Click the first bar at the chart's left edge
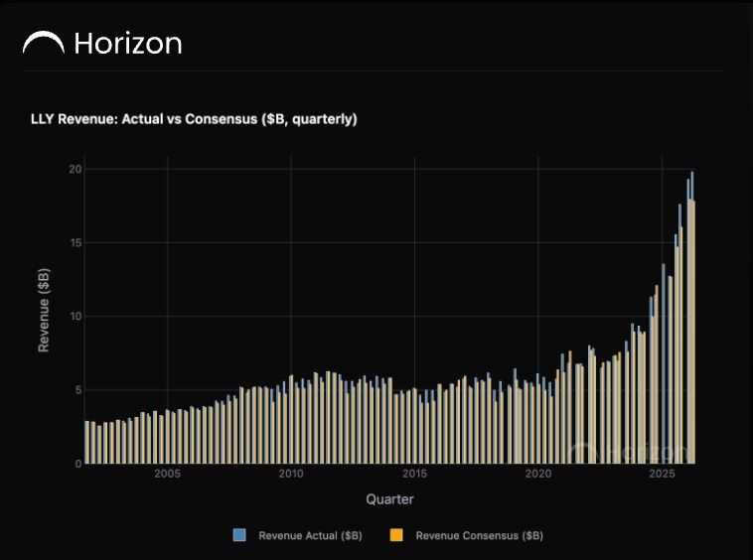753x560 pixels. coord(86,443)
